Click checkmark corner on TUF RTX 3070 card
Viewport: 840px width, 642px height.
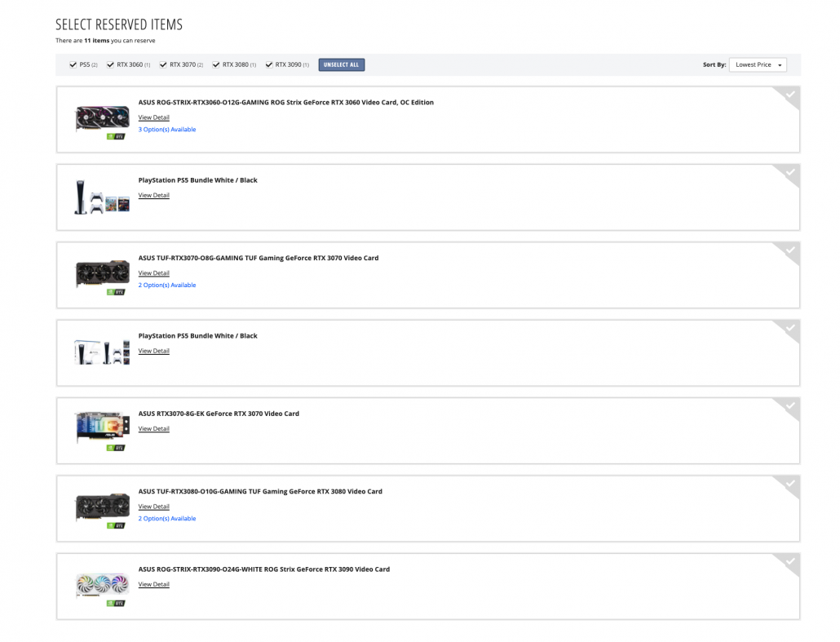[789, 251]
